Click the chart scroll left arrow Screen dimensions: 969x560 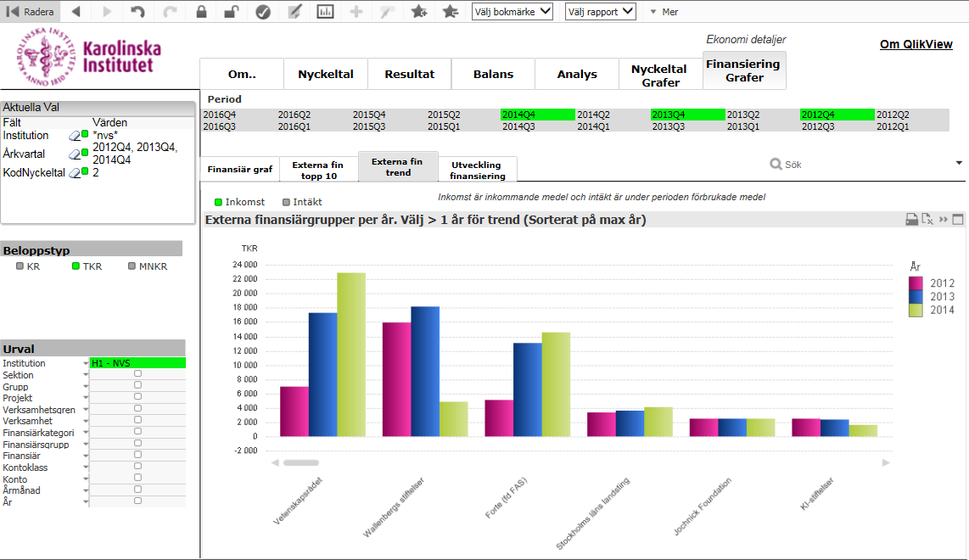tap(275, 462)
